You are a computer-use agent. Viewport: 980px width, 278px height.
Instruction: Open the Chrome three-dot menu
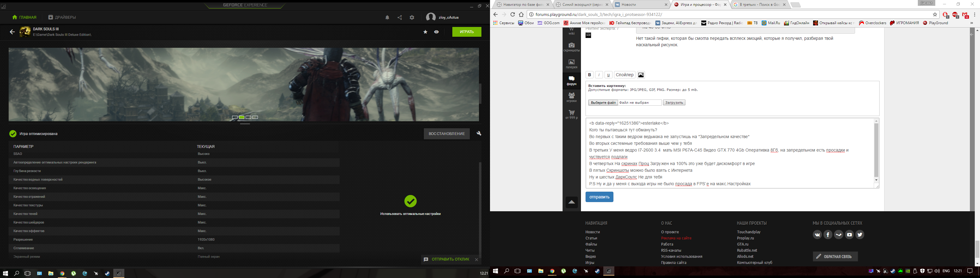[x=974, y=15]
